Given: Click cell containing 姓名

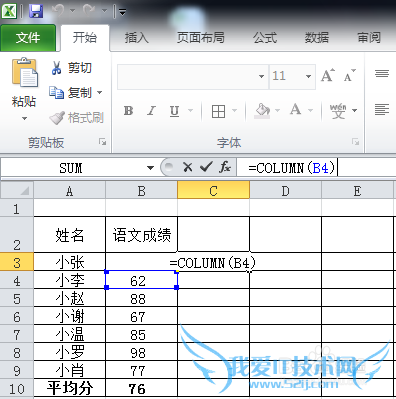Looking at the screenshot, I should tap(69, 235).
